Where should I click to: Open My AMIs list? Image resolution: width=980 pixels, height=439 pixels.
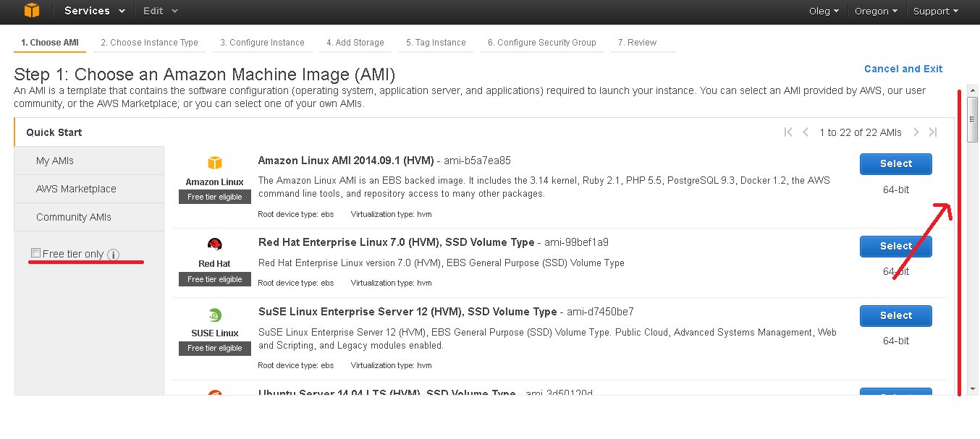pos(89,161)
